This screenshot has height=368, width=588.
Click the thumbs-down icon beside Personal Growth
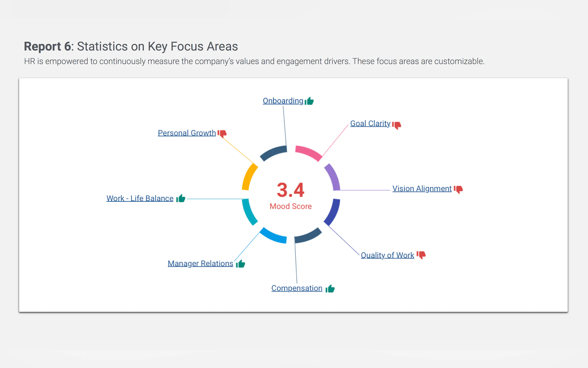(222, 133)
